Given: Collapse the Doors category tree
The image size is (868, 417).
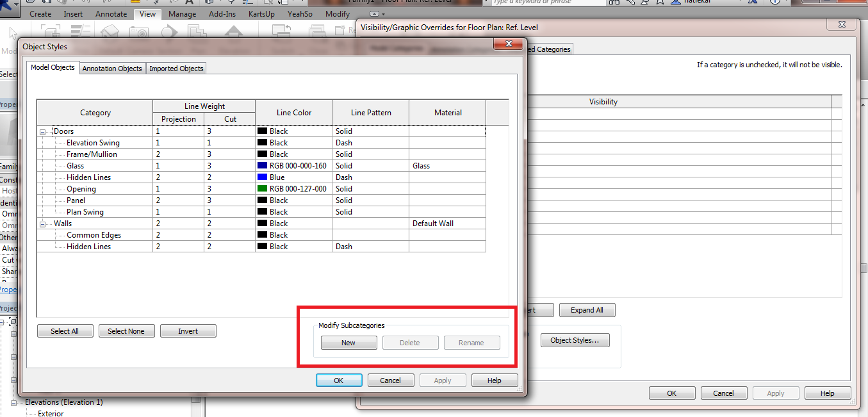Looking at the screenshot, I should (42, 131).
